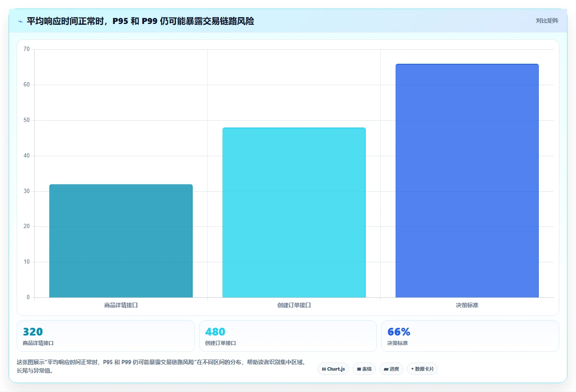Click the y-axis value 50
Image resolution: width=576 pixels, height=392 pixels.
click(27, 120)
